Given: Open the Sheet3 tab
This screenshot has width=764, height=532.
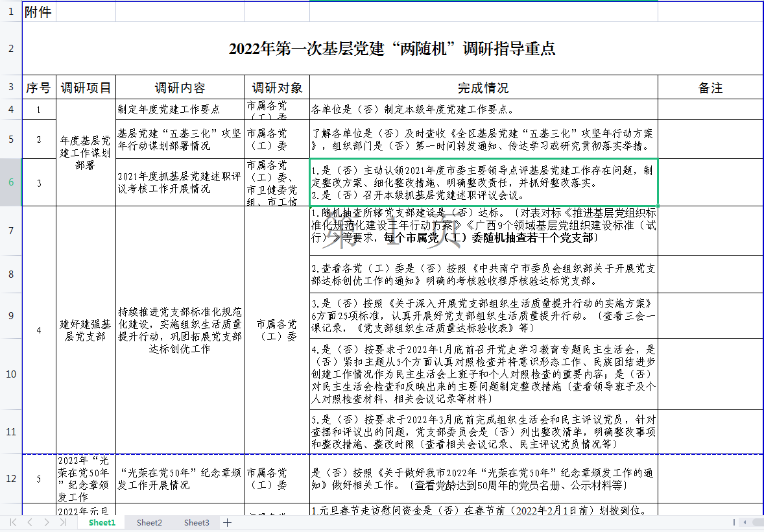Looking at the screenshot, I should coord(197,522).
